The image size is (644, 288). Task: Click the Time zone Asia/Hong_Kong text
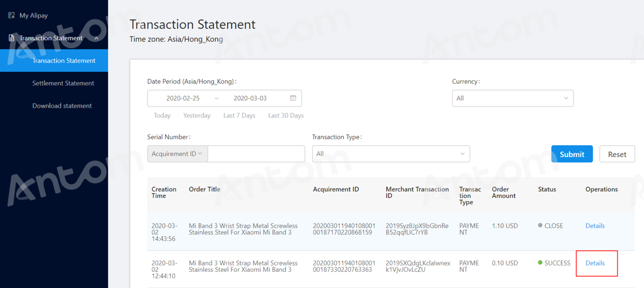176,39
